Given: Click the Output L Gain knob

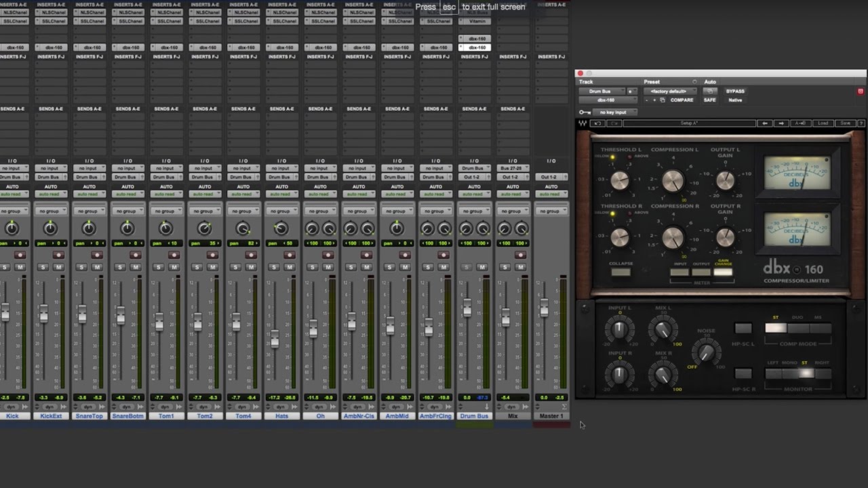Looking at the screenshot, I should pos(725,180).
